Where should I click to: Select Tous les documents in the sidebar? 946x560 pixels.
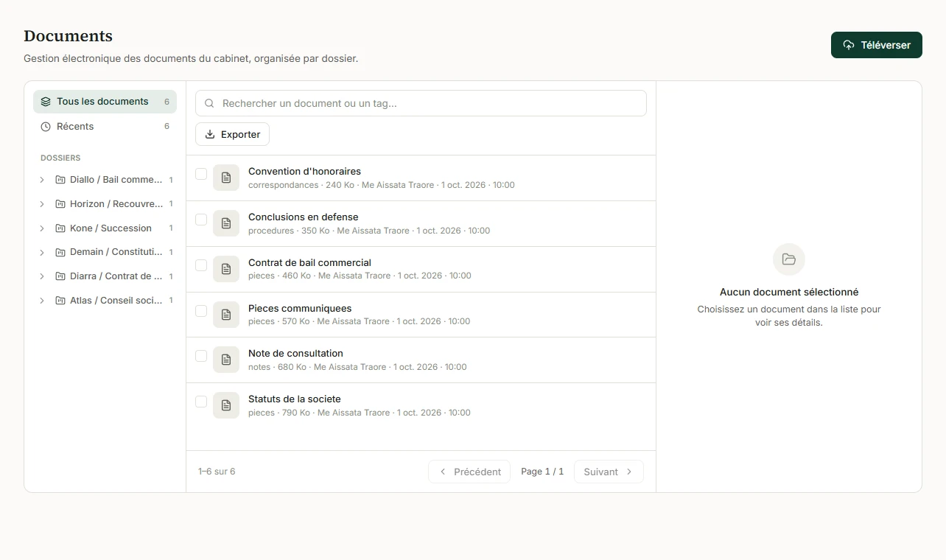(x=105, y=102)
